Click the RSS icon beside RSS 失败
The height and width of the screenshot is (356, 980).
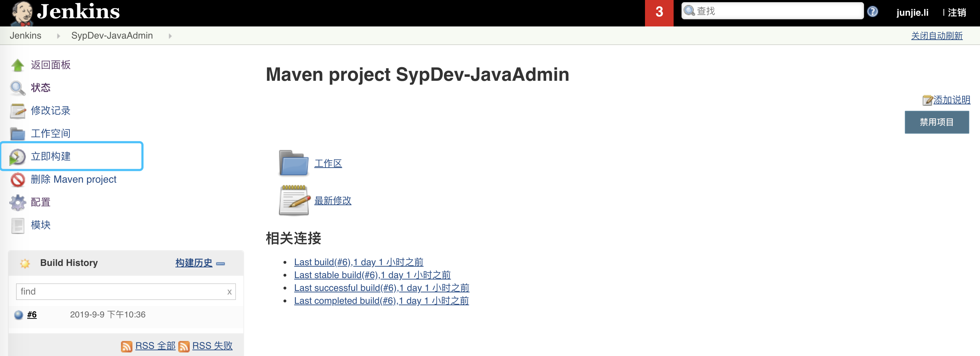[184, 346]
